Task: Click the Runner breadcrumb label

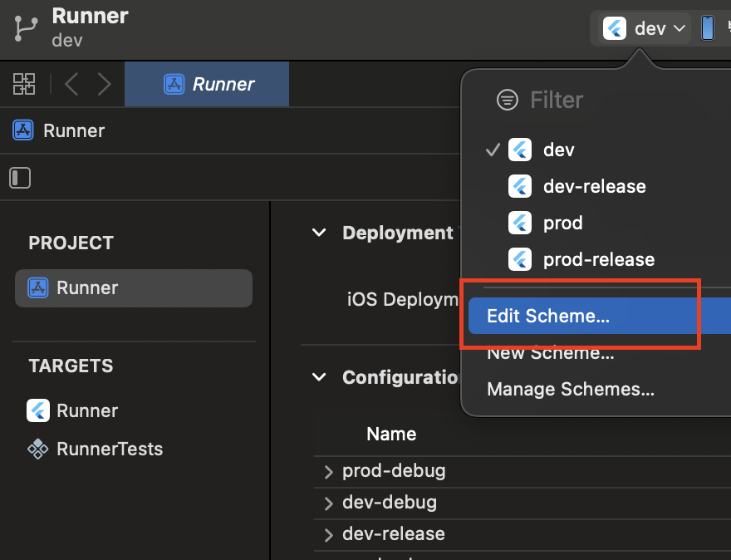Action: pyautogui.click(x=74, y=131)
